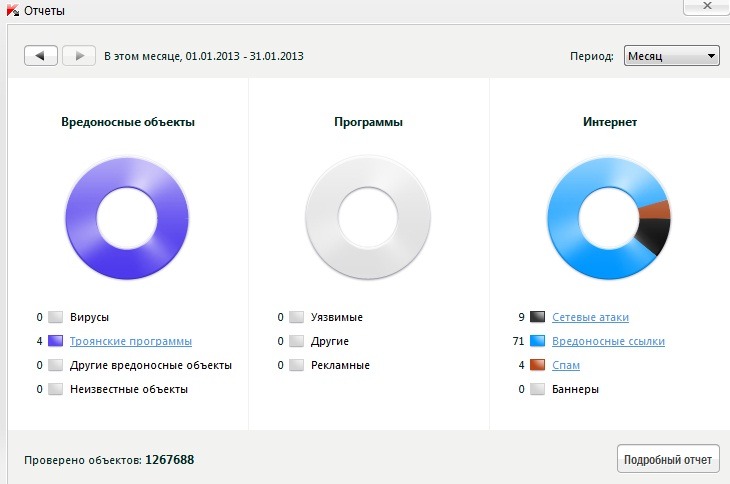Click purple swatch beside Троянские программы
The image size is (730, 484).
(56, 341)
